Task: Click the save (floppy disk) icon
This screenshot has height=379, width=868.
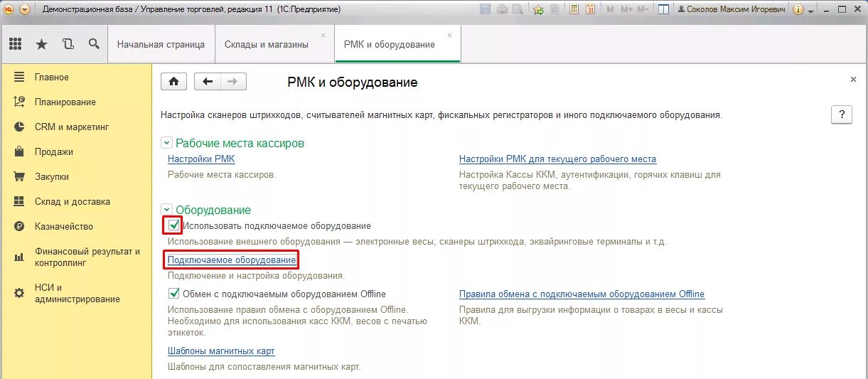Action: [x=486, y=10]
